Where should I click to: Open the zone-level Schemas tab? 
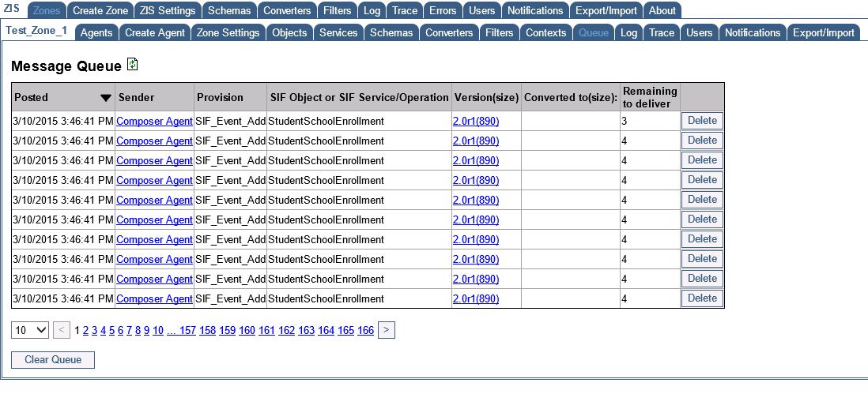coord(391,32)
